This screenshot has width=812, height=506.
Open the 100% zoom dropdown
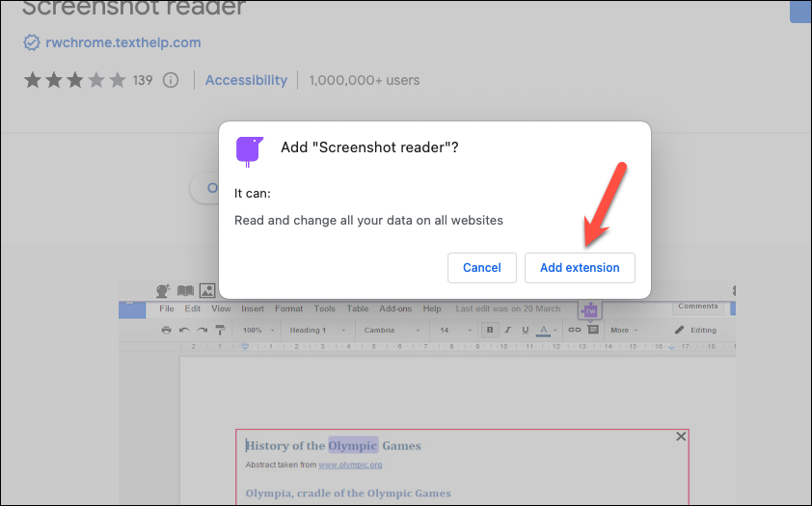coord(258,330)
